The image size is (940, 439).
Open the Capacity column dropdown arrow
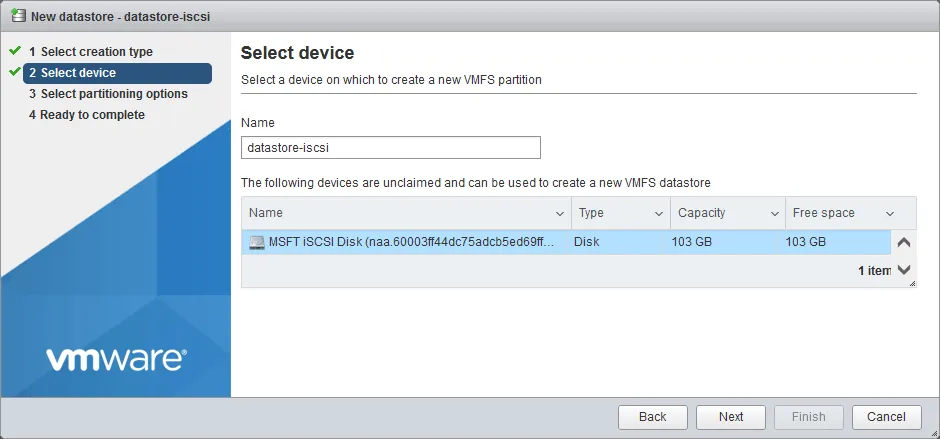click(775, 214)
